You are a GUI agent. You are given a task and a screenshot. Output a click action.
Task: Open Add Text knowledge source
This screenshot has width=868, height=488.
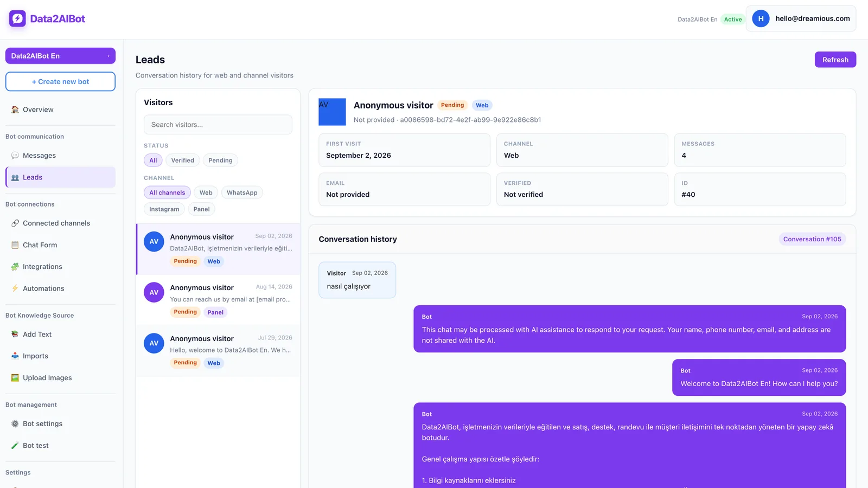coord(60,335)
